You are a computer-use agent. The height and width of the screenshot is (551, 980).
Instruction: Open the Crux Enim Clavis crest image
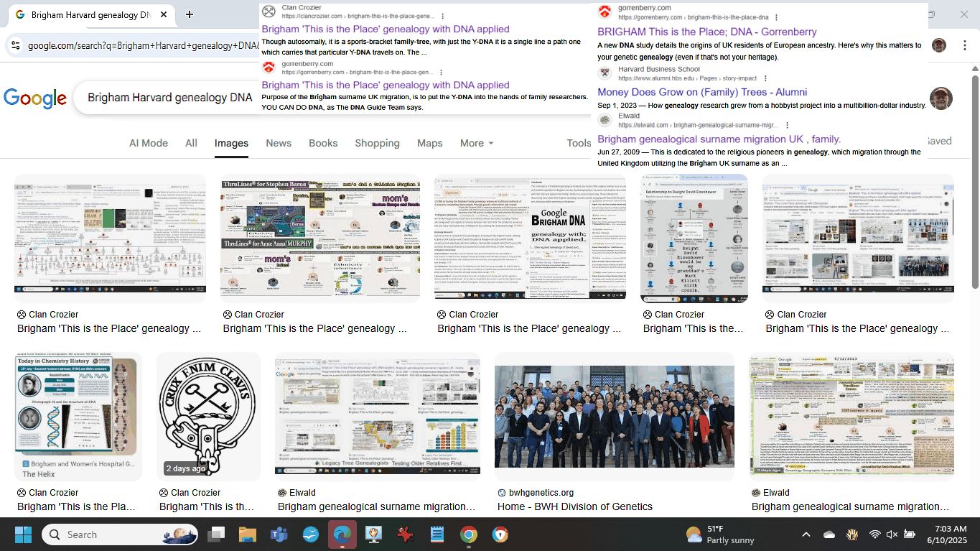pyautogui.click(x=207, y=417)
